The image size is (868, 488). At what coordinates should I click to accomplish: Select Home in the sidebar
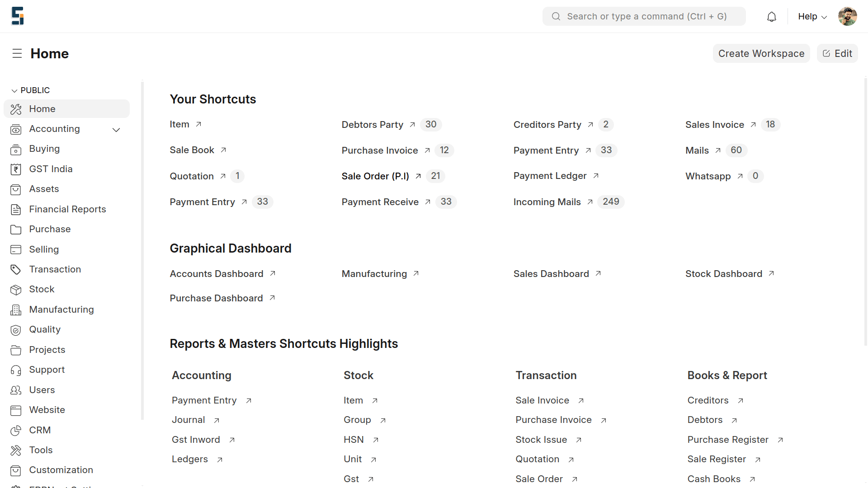[x=42, y=109]
